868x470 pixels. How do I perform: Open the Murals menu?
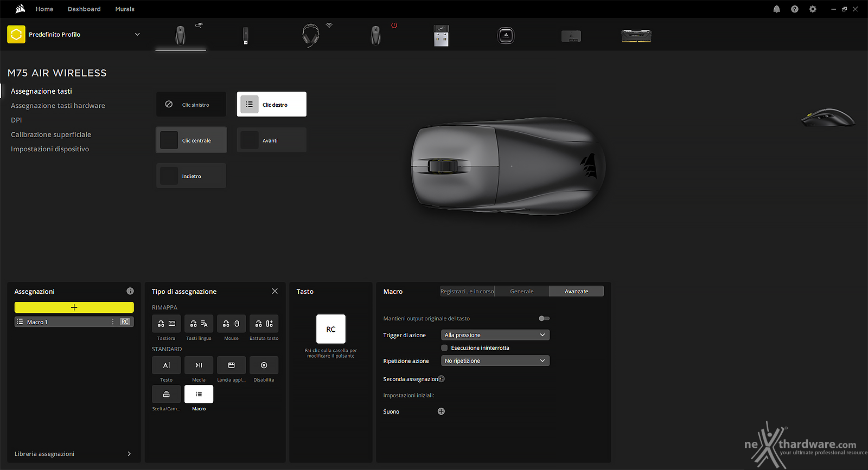[x=125, y=9]
